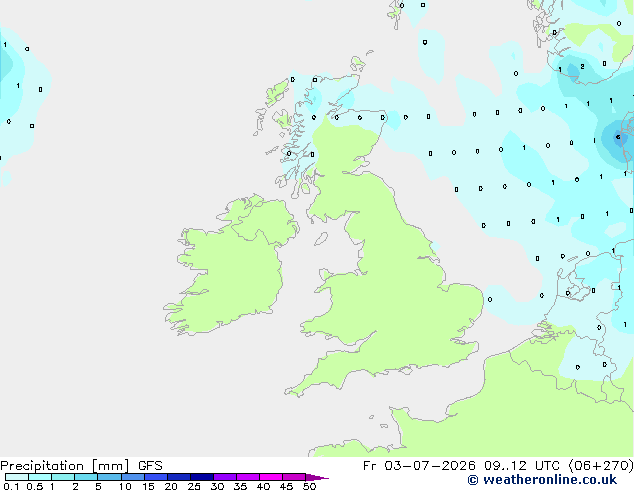Click the arrow tip above 50 mm
634x490 pixels.
point(317,477)
